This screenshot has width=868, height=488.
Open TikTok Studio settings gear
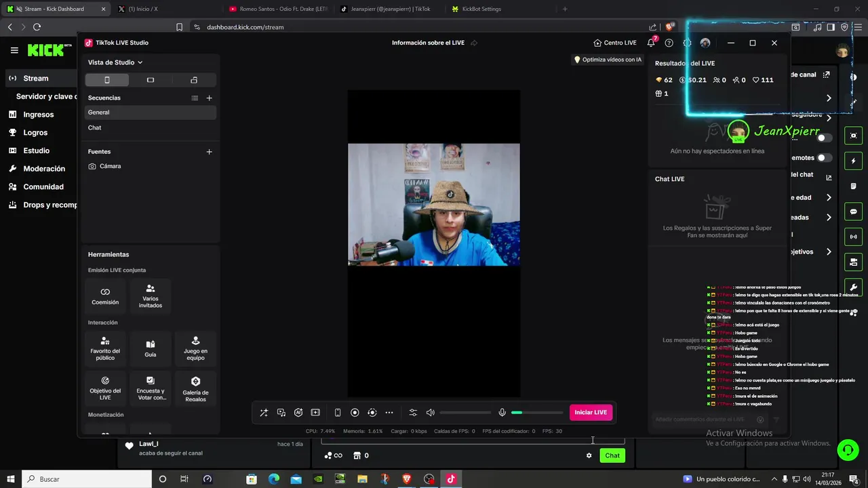pyautogui.click(x=687, y=43)
